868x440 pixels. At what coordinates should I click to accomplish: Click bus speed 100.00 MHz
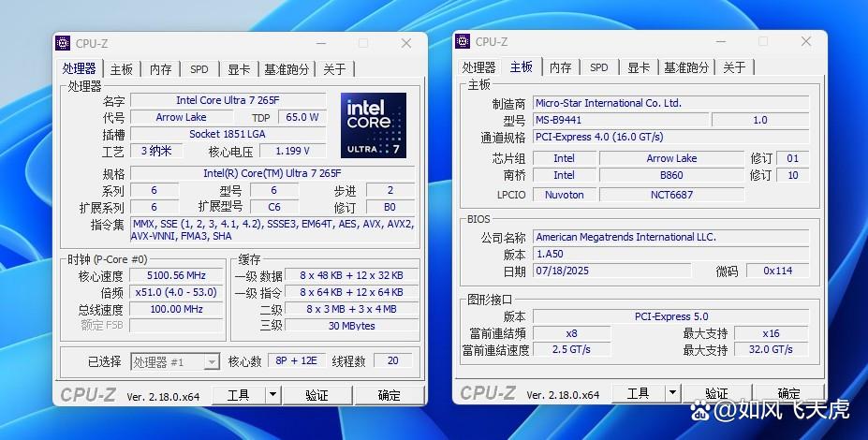point(176,309)
